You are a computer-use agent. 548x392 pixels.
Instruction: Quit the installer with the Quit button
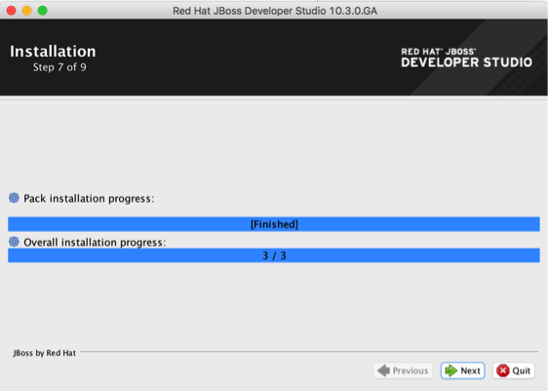(x=514, y=371)
